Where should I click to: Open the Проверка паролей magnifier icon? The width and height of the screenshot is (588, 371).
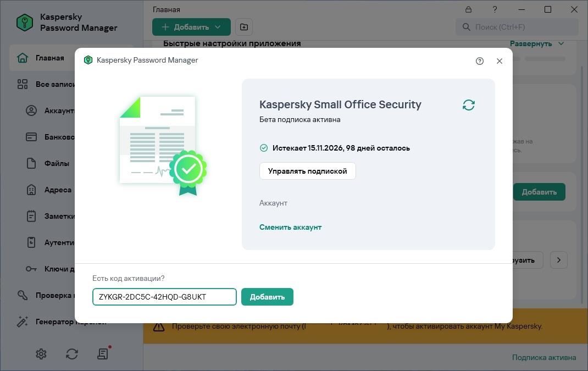[x=23, y=295]
